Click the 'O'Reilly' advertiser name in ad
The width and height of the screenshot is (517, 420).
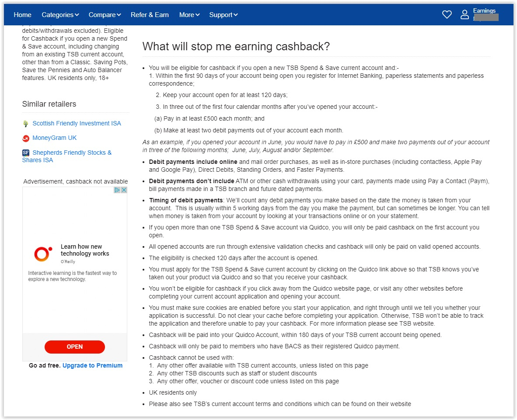pos(68,261)
